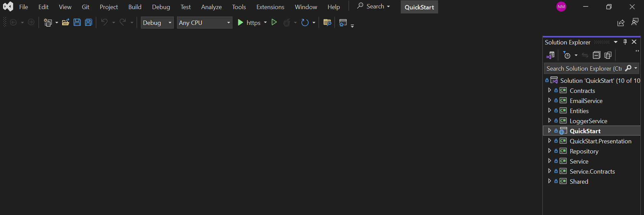Open the Analyze menu
The image size is (644, 215).
[x=212, y=7]
